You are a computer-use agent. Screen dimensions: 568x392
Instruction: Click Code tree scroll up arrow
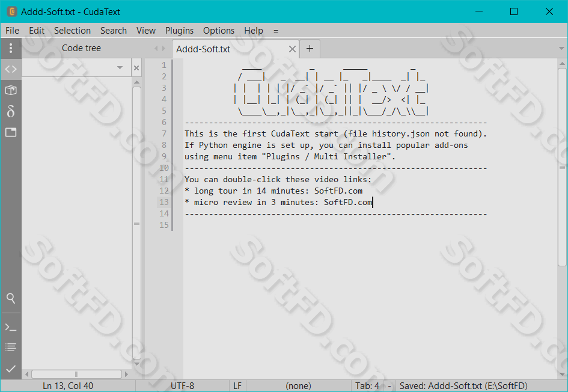tap(136, 82)
